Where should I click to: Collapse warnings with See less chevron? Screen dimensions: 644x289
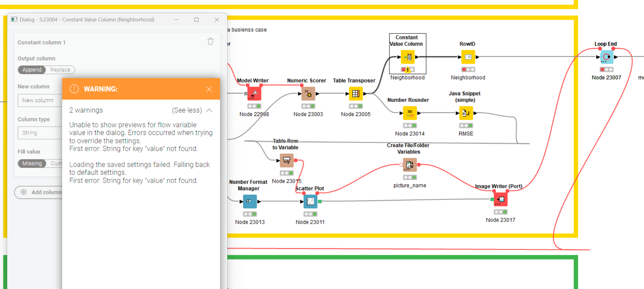(209, 110)
